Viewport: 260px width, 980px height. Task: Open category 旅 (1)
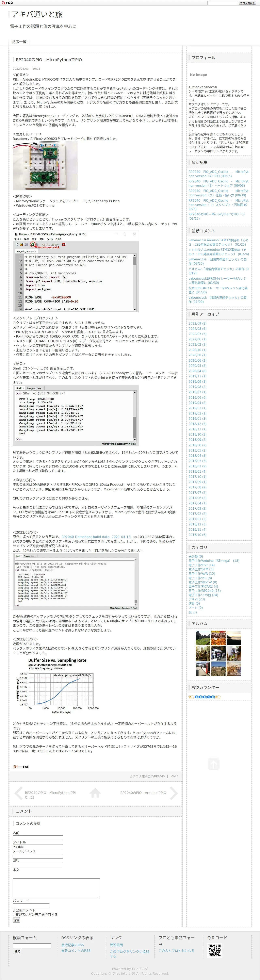(x=193, y=612)
